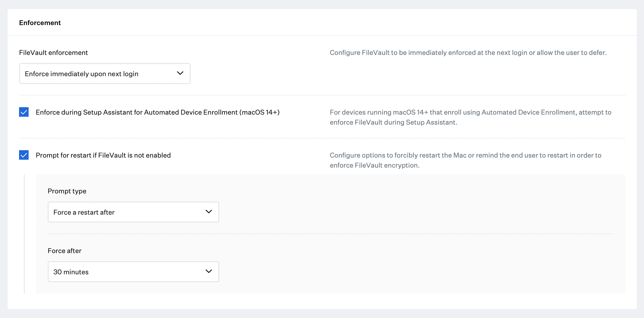Click the checkmark icon beside restart prompt option

pyautogui.click(x=24, y=155)
